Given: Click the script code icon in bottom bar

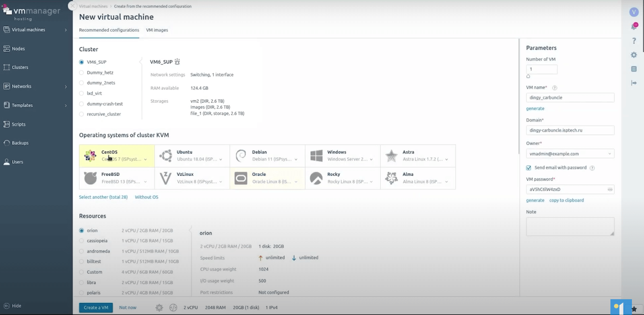Looking at the screenshot, I should click(x=173, y=308).
